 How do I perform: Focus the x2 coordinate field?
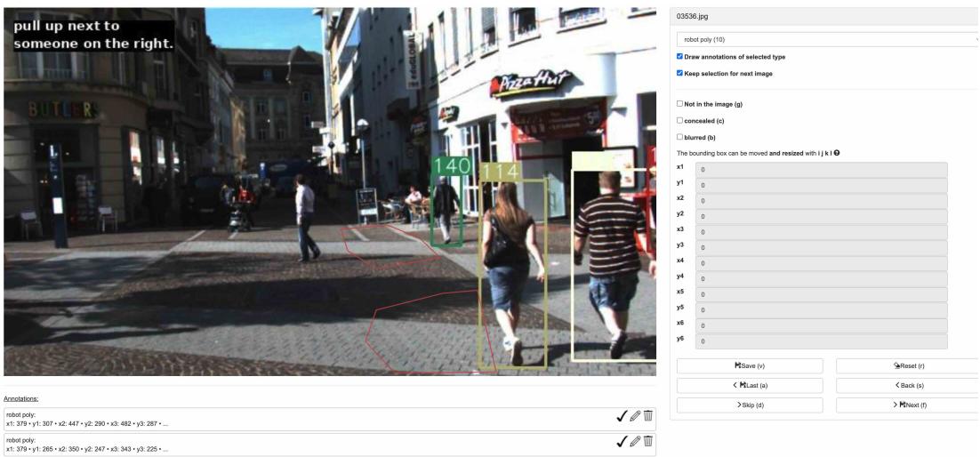pyautogui.click(x=821, y=201)
